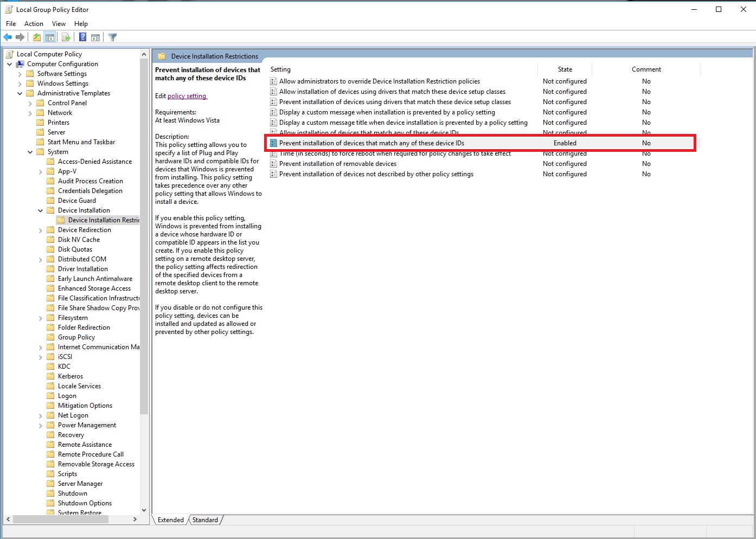Click the Export List toolbar icon
Viewport: 756px width, 539px height.
[x=66, y=37]
